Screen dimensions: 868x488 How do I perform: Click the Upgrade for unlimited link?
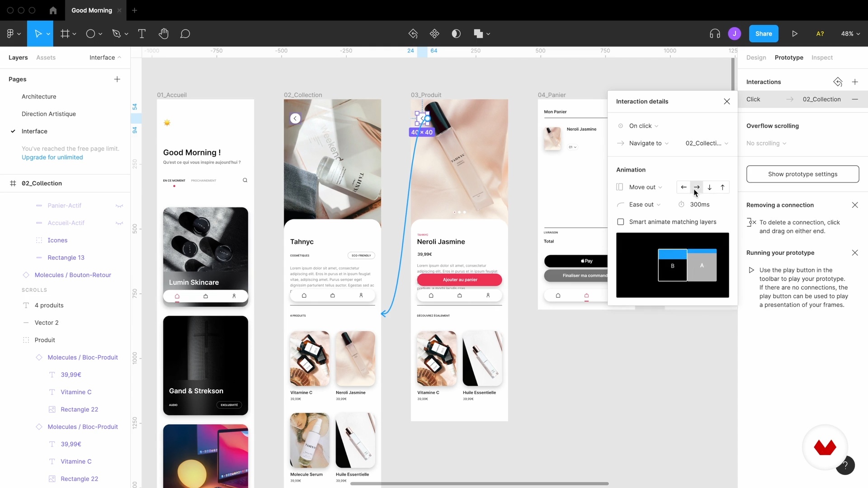pos(52,157)
